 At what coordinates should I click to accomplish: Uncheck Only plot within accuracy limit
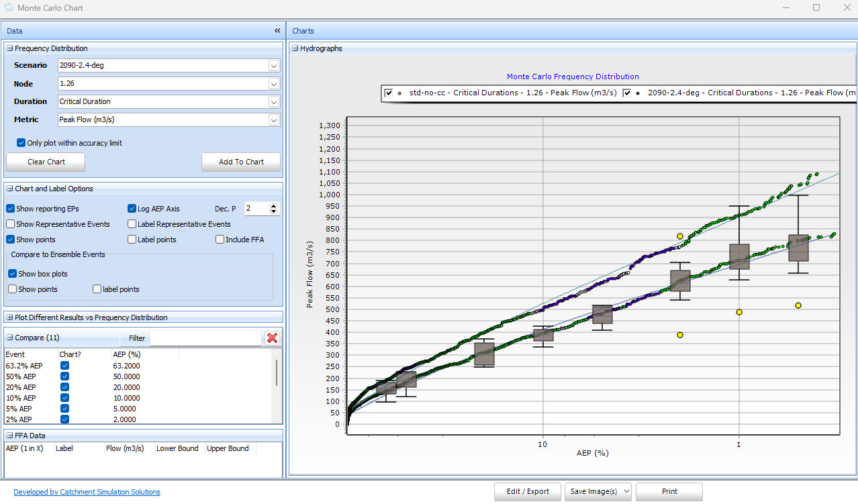click(x=21, y=142)
